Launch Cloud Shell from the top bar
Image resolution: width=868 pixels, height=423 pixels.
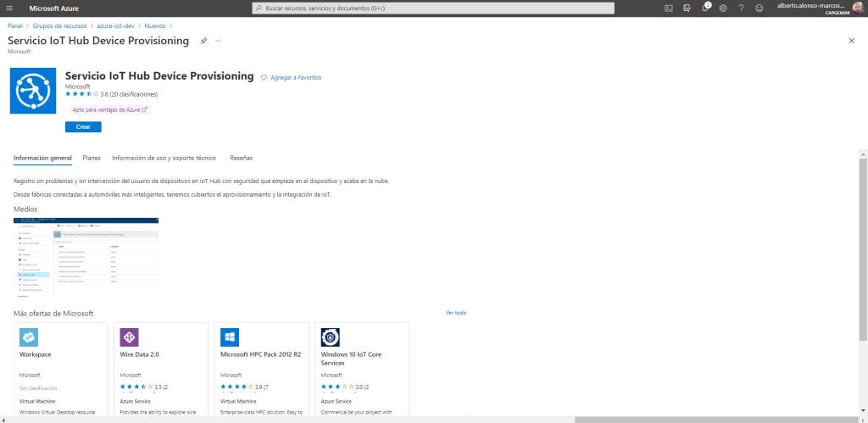pos(668,8)
